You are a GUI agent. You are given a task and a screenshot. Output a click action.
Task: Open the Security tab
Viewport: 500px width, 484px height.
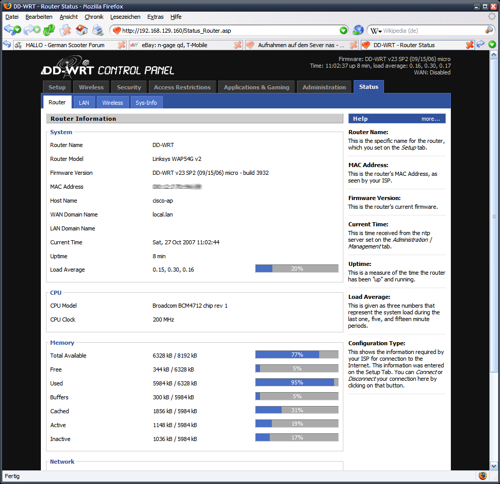click(129, 87)
